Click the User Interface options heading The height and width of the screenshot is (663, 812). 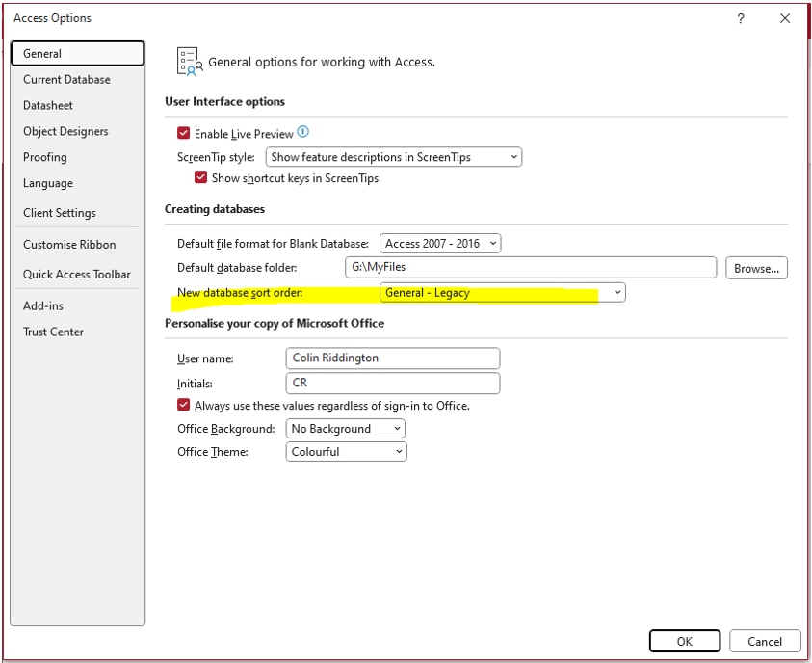[224, 101]
